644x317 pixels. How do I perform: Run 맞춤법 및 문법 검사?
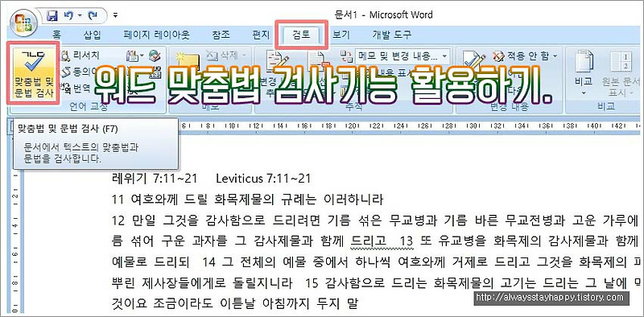point(33,73)
